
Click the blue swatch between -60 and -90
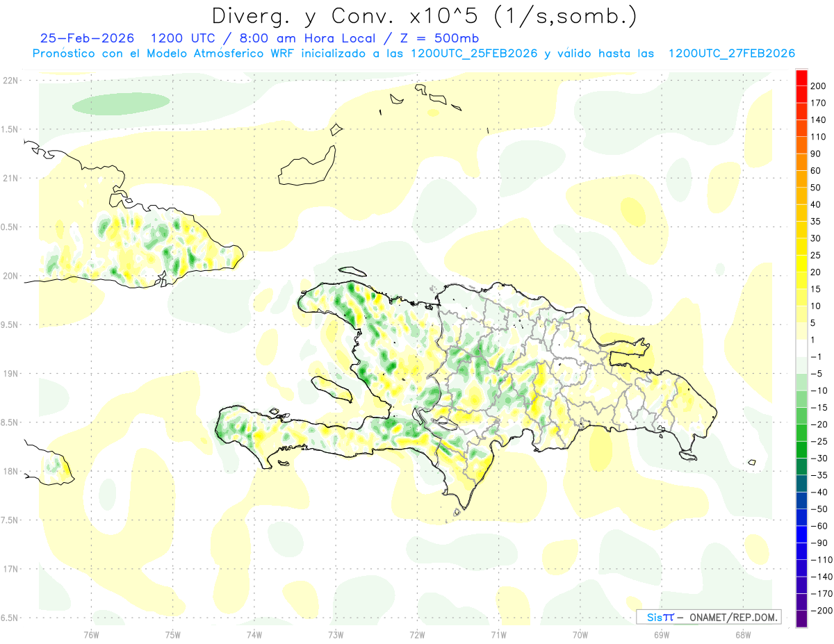[801, 535]
